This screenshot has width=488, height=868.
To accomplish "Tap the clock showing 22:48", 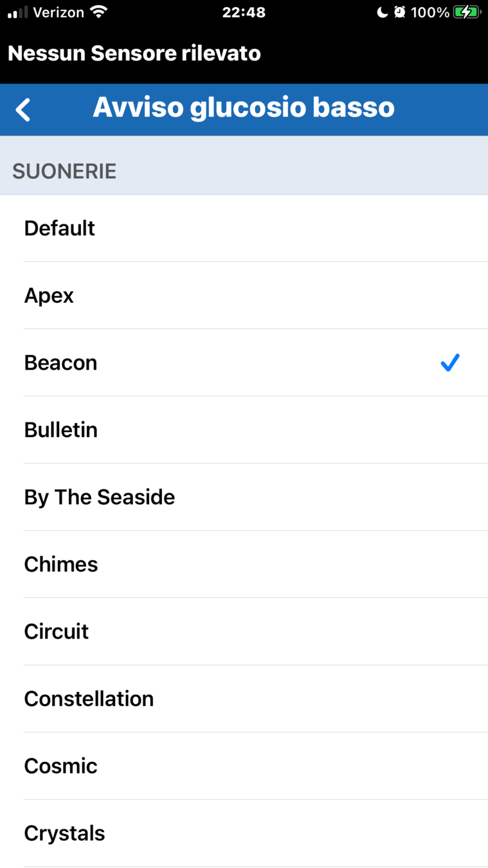I will coord(244,12).
